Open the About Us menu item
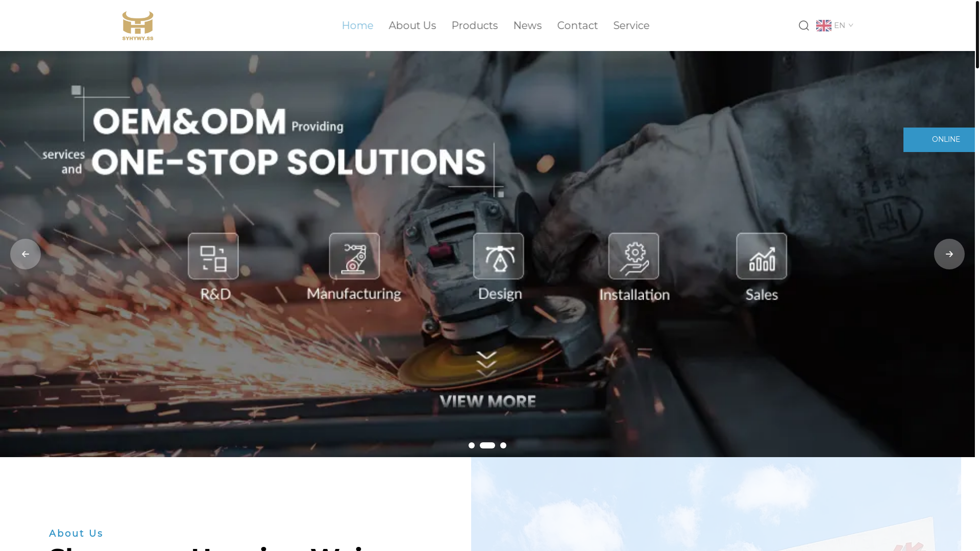Viewport: 980px width, 551px height. click(412, 26)
